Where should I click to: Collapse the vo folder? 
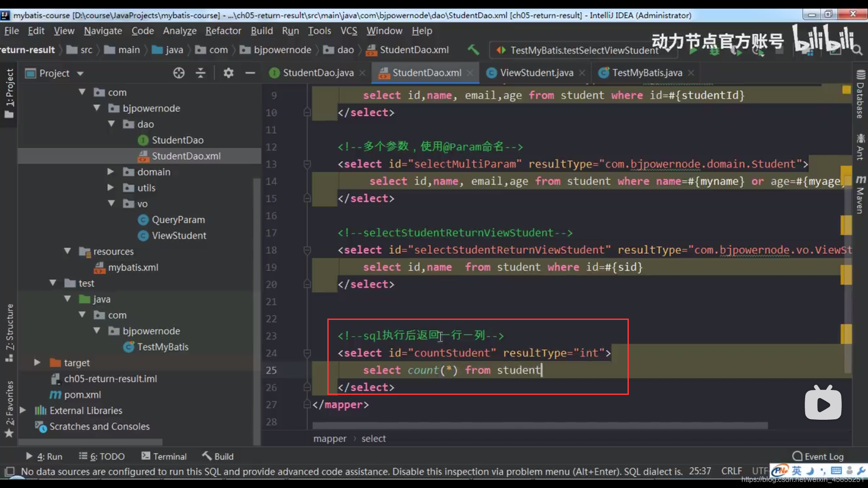tap(112, 203)
